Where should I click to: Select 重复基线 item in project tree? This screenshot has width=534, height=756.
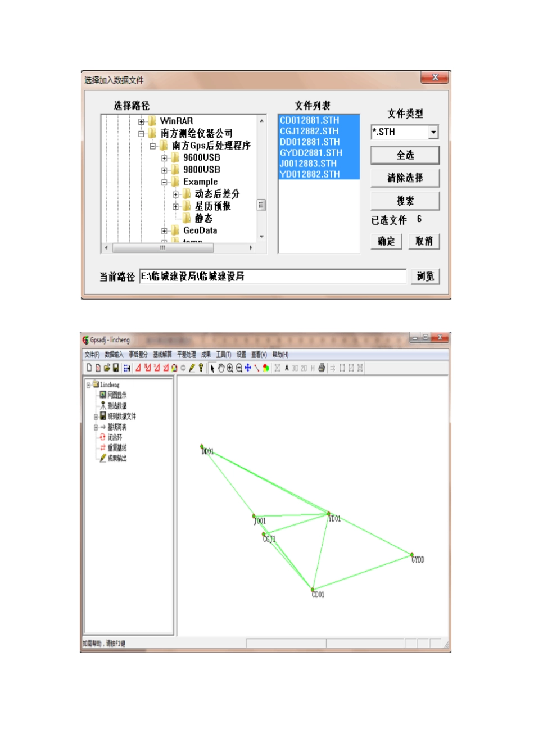(x=117, y=447)
